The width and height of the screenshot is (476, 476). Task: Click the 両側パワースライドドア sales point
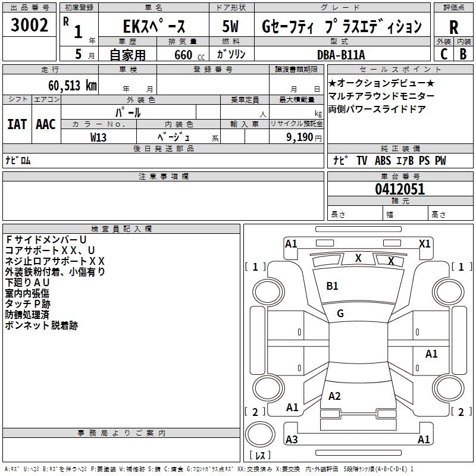(x=377, y=109)
